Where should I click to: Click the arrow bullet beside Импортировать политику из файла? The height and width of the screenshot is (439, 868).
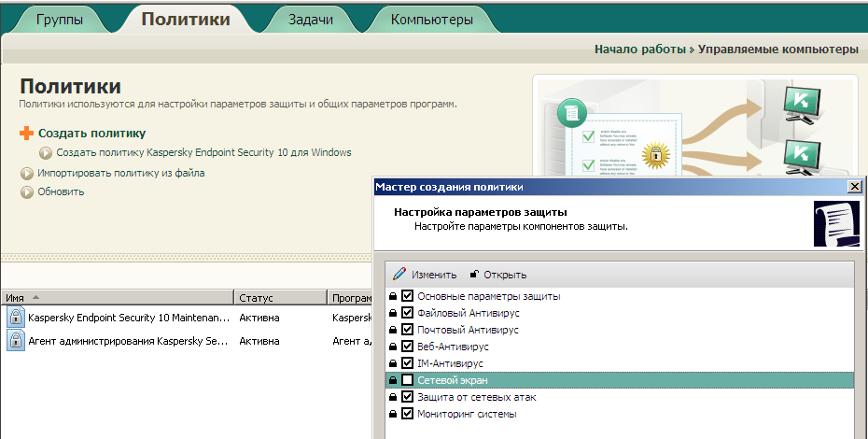click(x=27, y=174)
